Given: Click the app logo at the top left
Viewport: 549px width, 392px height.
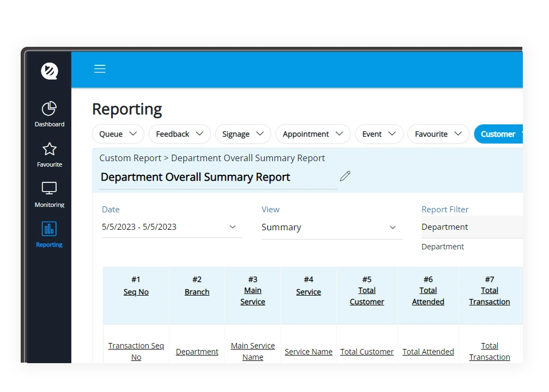Looking at the screenshot, I should click(x=48, y=70).
